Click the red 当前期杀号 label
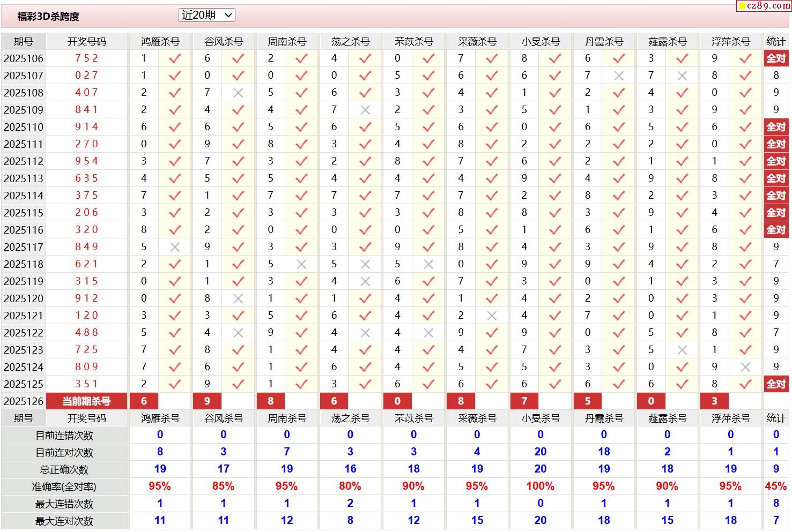792x532 pixels. tap(86, 401)
